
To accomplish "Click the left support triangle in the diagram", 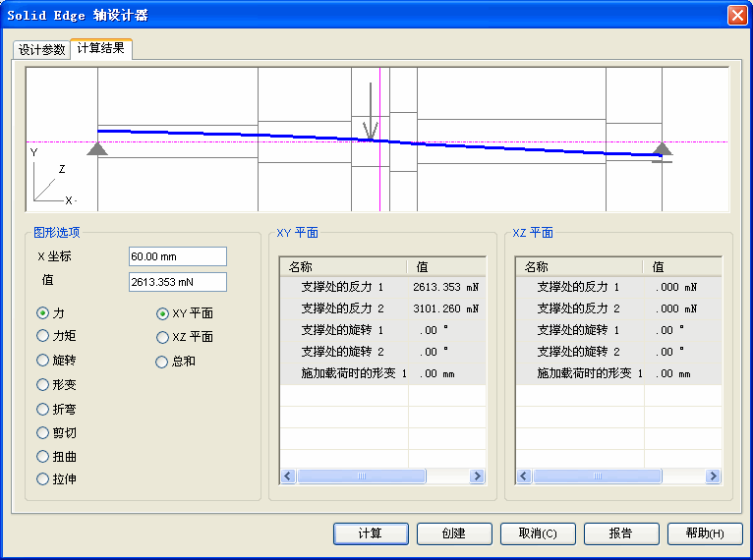I will click(96, 148).
